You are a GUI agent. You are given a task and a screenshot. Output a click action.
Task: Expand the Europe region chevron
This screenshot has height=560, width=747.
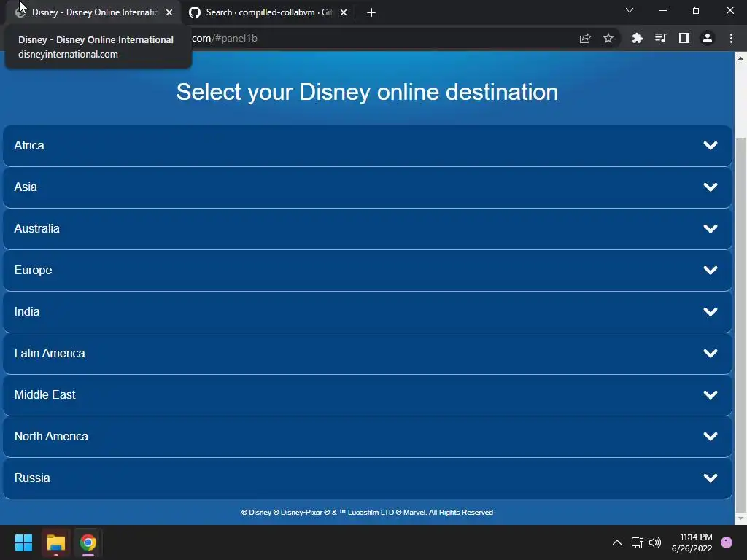(711, 270)
